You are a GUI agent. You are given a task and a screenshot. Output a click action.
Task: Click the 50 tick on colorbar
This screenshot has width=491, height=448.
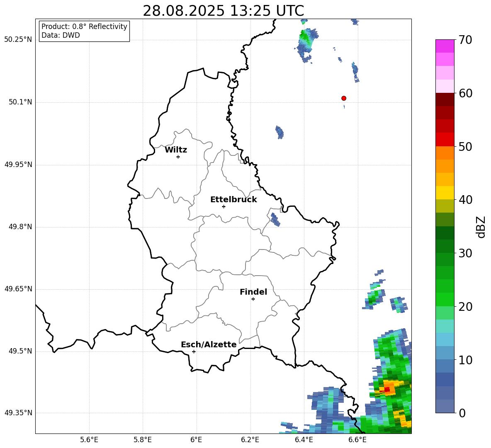point(465,147)
